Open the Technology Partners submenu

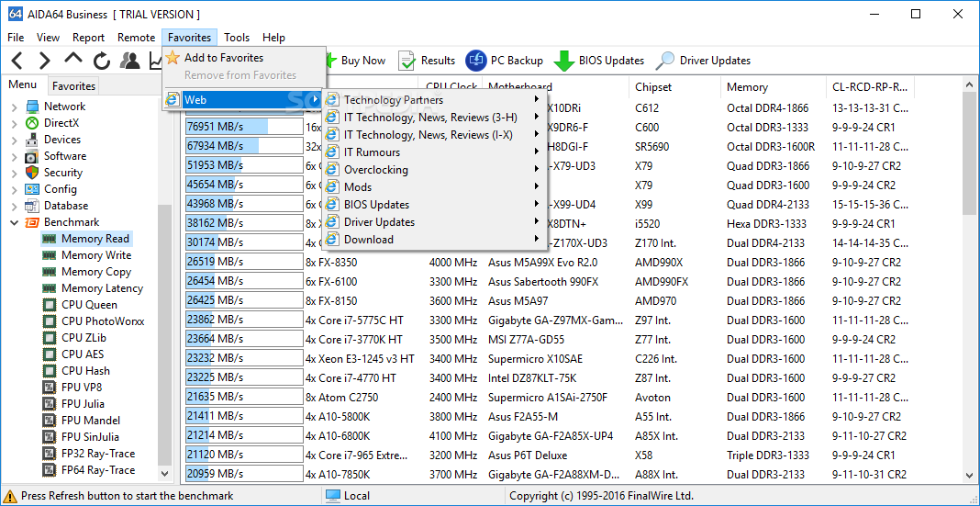coord(434,100)
